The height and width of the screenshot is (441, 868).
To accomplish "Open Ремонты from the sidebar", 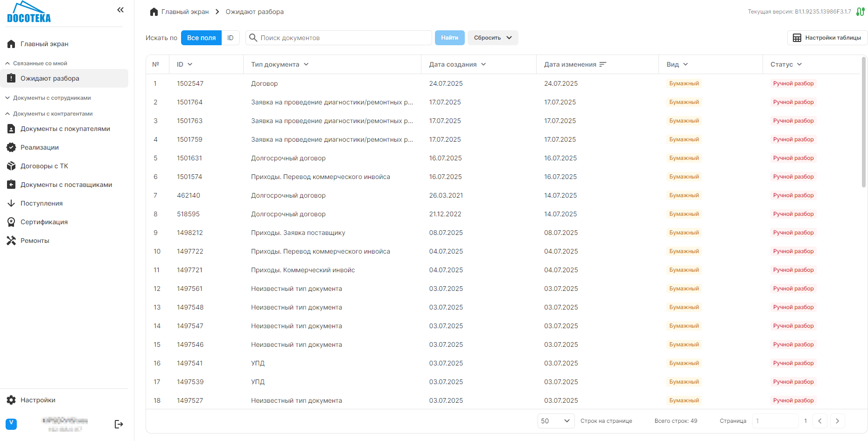I will click(x=35, y=241).
